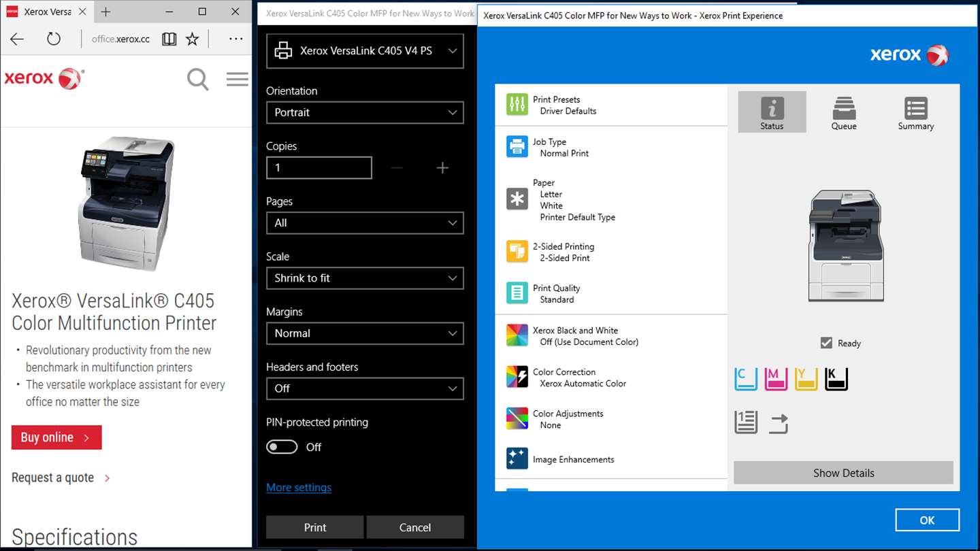Viewport: 980px width, 551px height.
Task: Click the Print button
Action: [x=314, y=527]
